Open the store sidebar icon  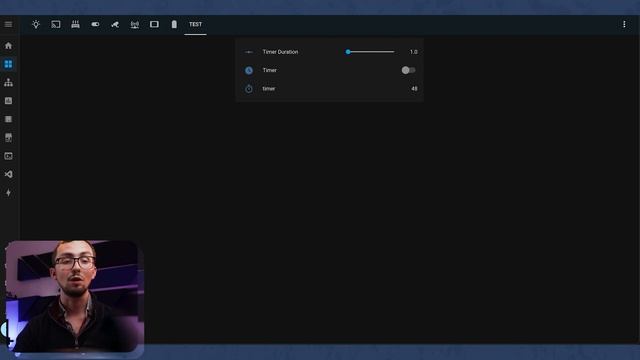8,138
